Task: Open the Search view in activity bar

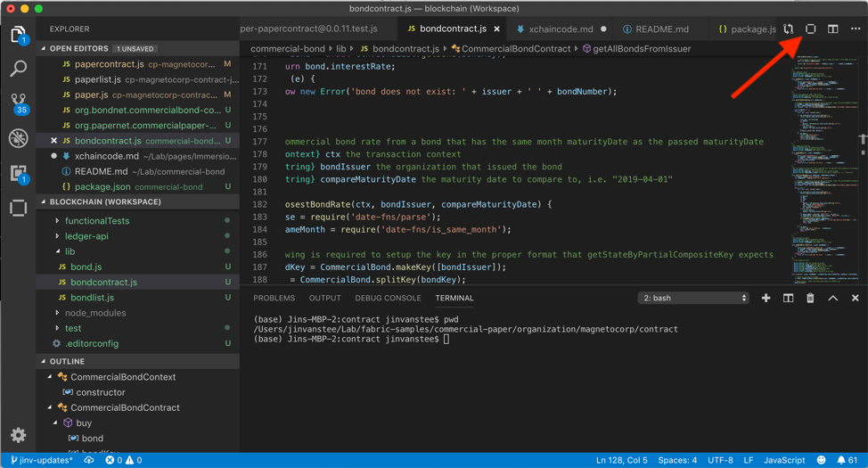Action: [18, 69]
